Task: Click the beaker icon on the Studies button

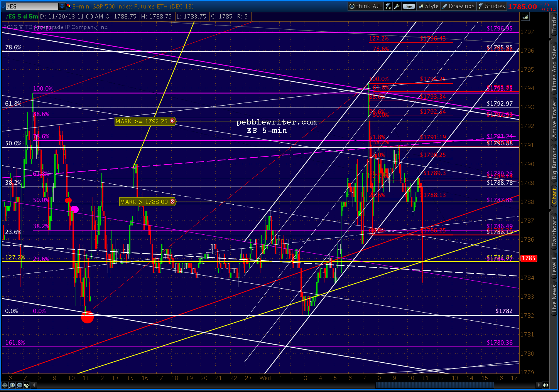Action: (480, 6)
